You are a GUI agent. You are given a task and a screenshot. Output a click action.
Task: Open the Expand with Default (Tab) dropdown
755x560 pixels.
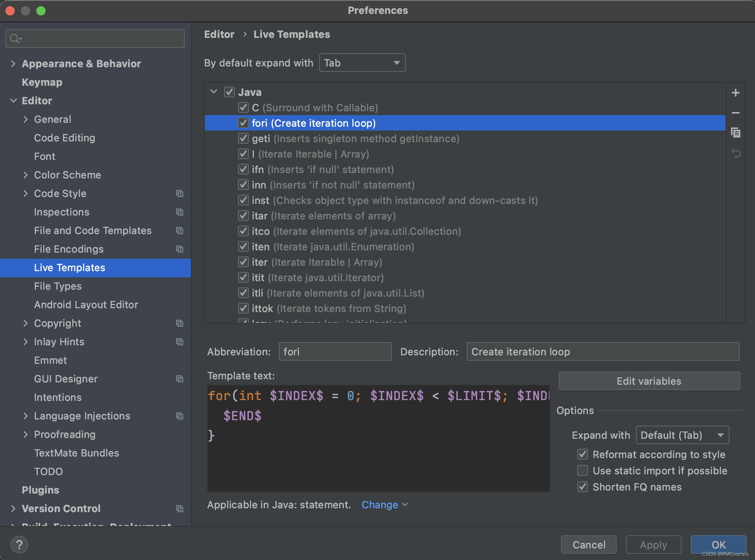[682, 435]
